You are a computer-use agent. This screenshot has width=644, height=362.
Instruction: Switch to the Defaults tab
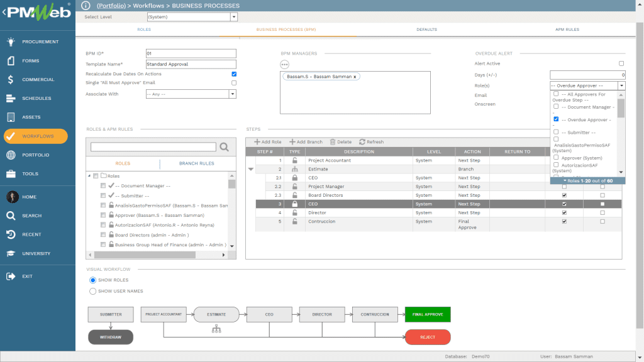coord(427,30)
